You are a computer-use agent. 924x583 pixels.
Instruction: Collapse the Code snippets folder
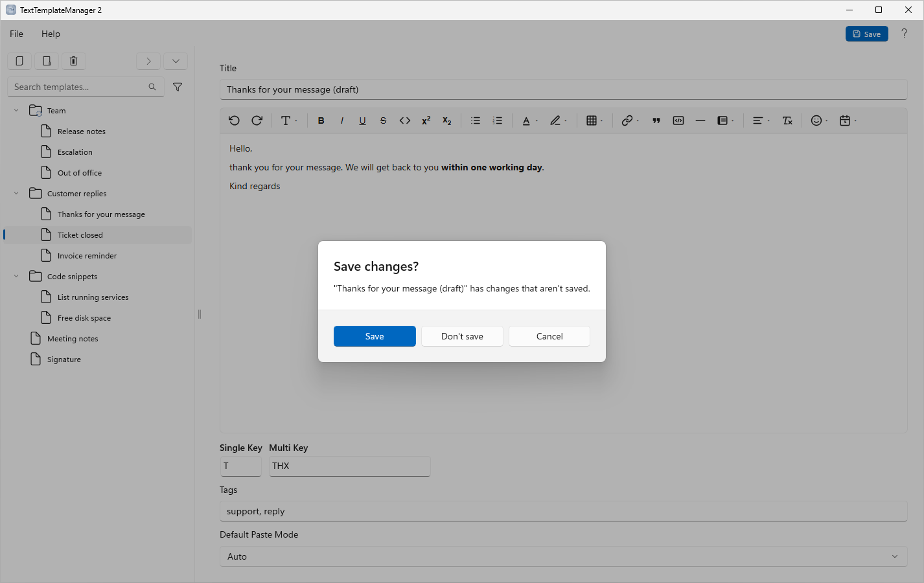pos(16,277)
